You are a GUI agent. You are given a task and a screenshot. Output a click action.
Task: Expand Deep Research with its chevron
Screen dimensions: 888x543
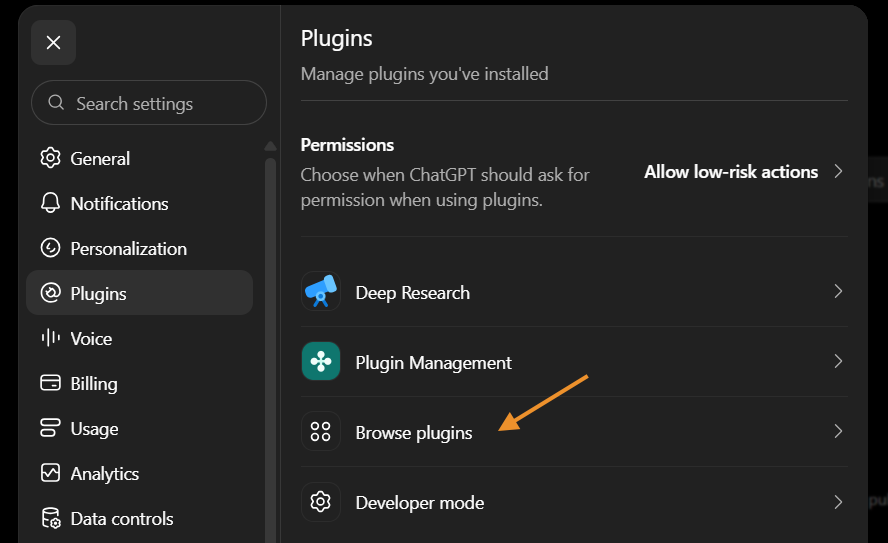point(839,291)
